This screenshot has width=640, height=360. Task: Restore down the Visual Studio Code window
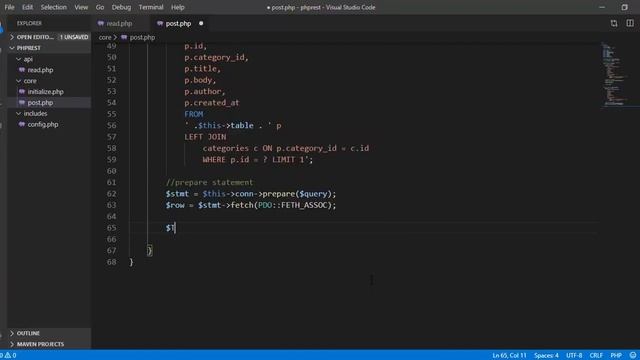point(624,7)
